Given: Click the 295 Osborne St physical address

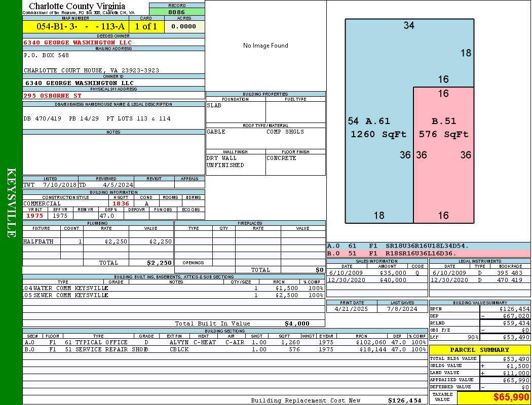Looking at the screenshot, I should [x=53, y=96].
